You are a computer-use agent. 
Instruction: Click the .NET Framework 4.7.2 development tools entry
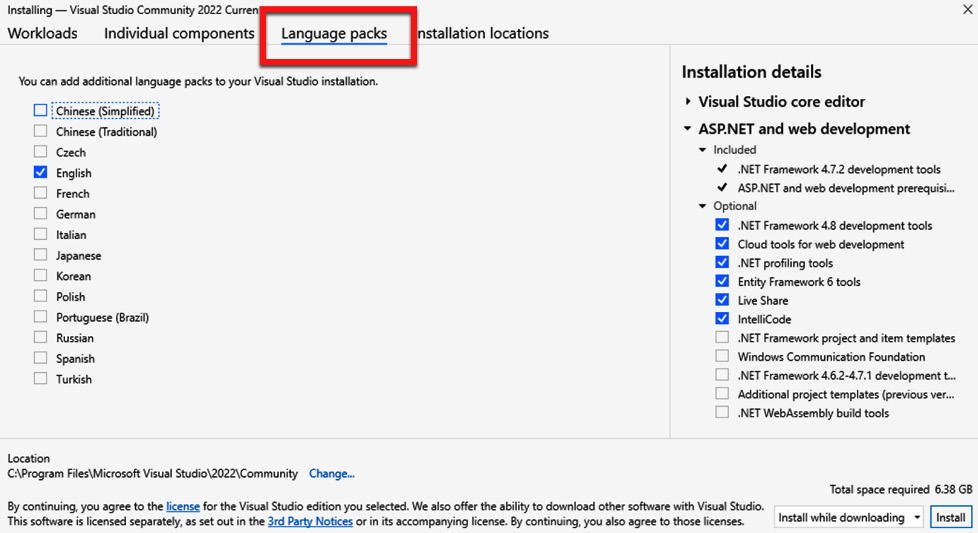839,169
